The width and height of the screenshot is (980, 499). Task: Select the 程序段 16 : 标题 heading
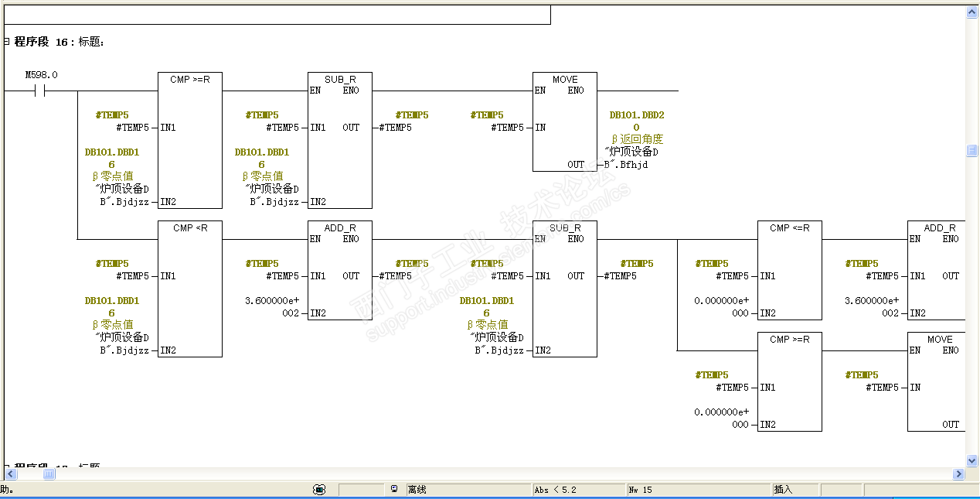59,42
